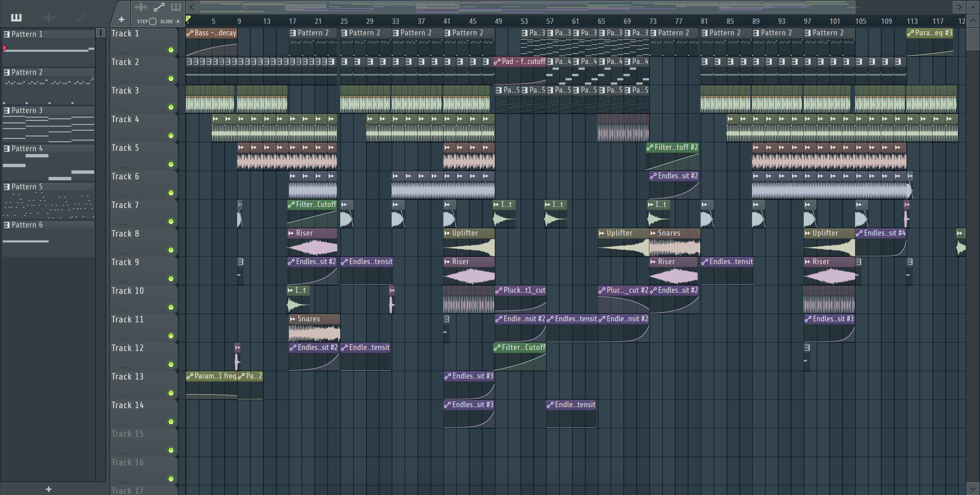Select the Endles..sit #3 clip on Track 11
Screen dimensions: 980x495
pos(829,328)
